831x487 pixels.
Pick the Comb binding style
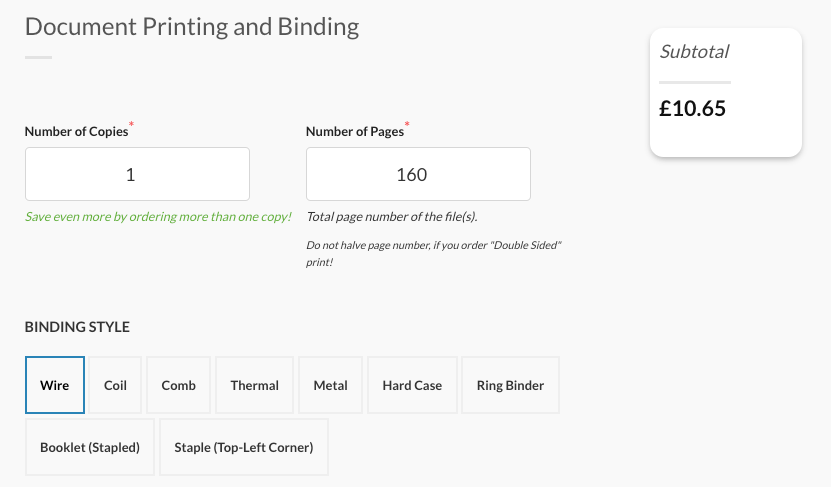[x=179, y=385]
